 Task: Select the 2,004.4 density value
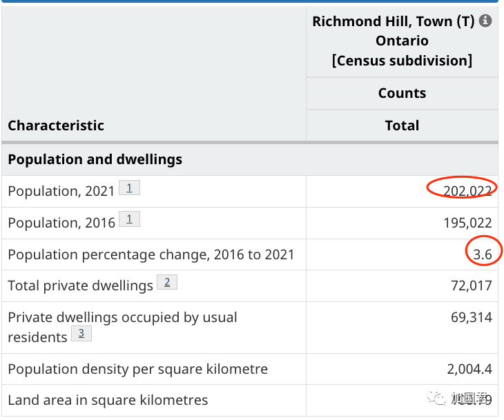pos(469,369)
